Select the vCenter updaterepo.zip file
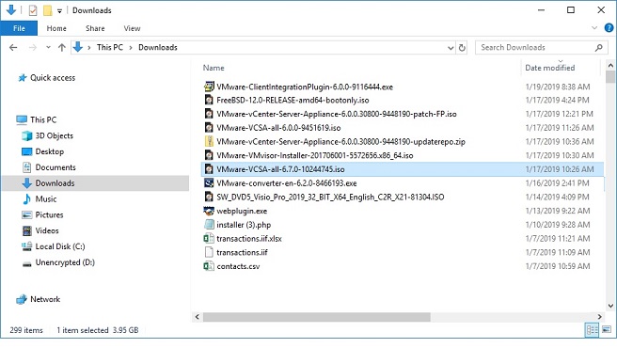Viewport: 617px width, 364px height. pos(340,142)
